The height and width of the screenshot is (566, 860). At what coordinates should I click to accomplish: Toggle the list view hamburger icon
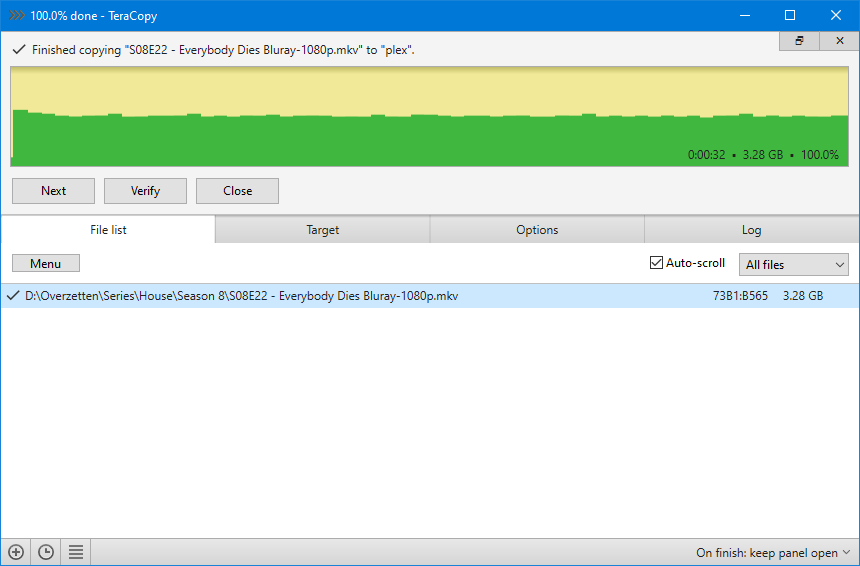pos(76,552)
